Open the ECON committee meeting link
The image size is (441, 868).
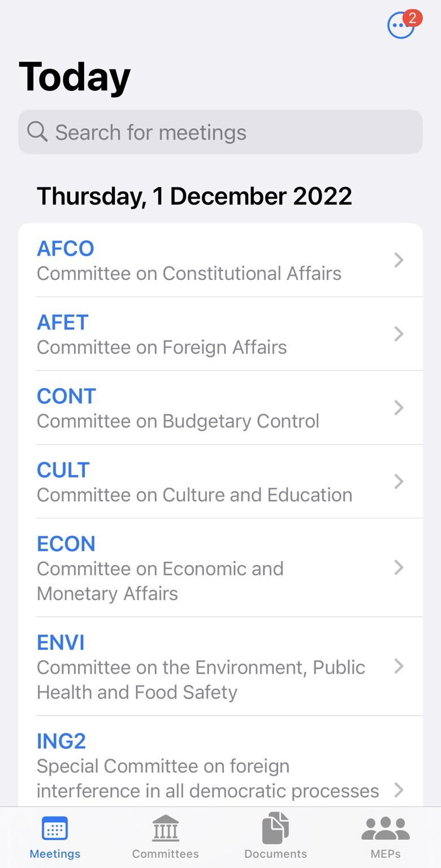pyautogui.click(x=66, y=544)
